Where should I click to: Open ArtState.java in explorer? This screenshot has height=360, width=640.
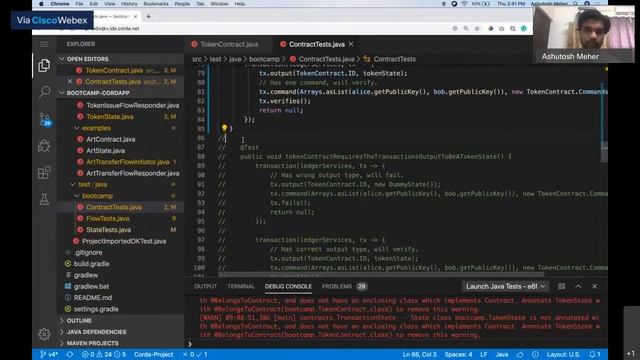[105, 151]
